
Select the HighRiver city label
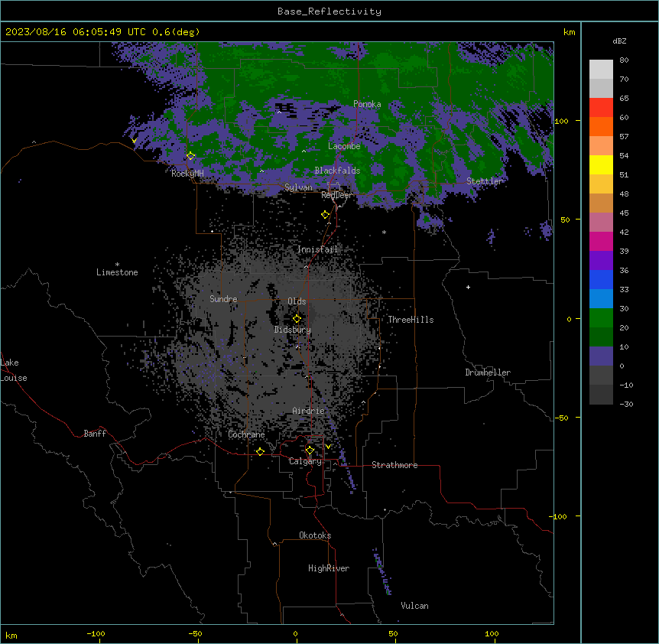point(329,568)
